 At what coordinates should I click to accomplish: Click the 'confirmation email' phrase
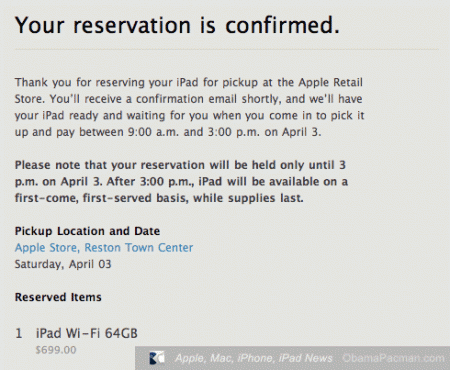click(x=186, y=99)
